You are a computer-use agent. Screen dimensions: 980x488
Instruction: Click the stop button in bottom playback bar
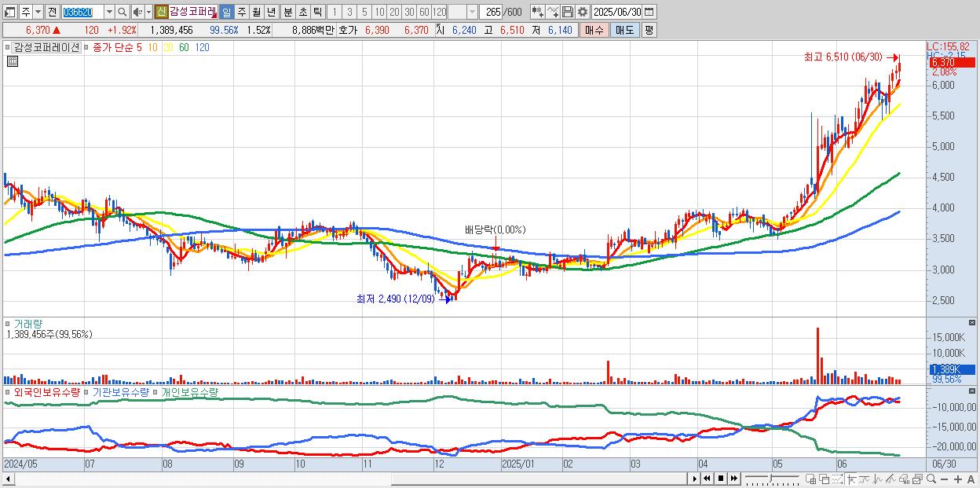click(721, 479)
